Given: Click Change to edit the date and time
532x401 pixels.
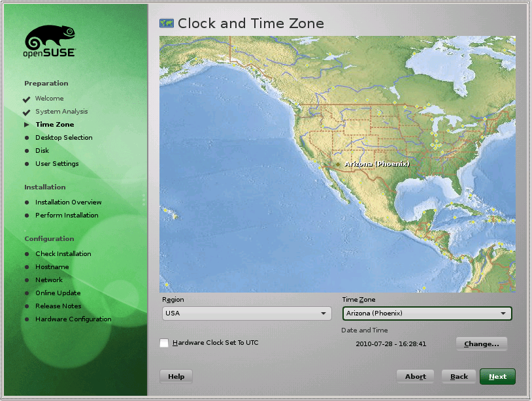Looking at the screenshot, I should click(x=481, y=344).
